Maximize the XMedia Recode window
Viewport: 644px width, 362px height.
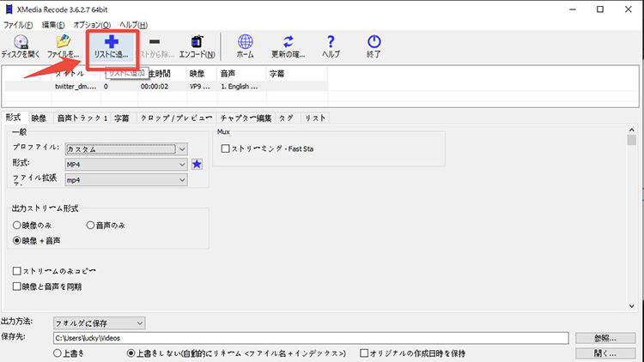tap(600, 9)
